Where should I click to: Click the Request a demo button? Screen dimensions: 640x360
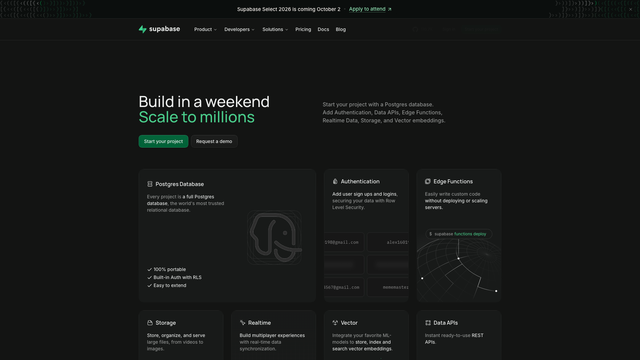[x=214, y=141]
